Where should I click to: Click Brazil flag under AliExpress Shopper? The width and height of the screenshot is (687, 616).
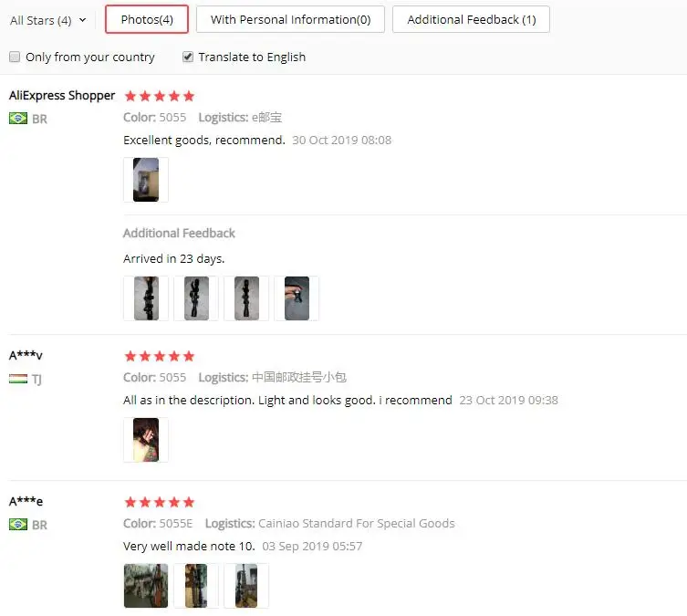pos(18,119)
